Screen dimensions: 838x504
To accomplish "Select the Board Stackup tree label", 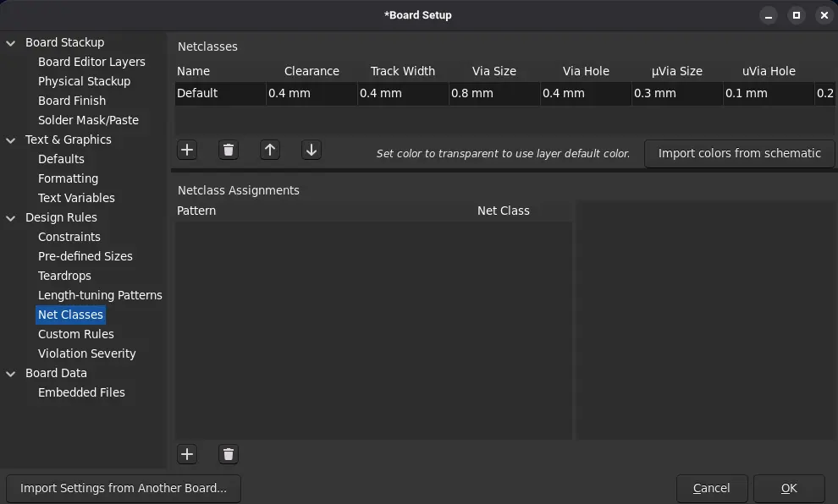I will coord(64,42).
